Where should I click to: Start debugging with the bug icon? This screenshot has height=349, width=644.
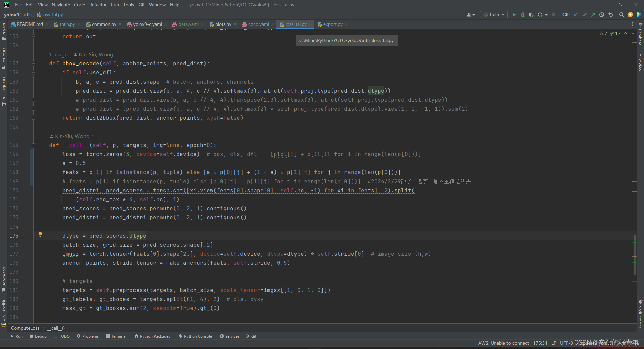tap(522, 15)
